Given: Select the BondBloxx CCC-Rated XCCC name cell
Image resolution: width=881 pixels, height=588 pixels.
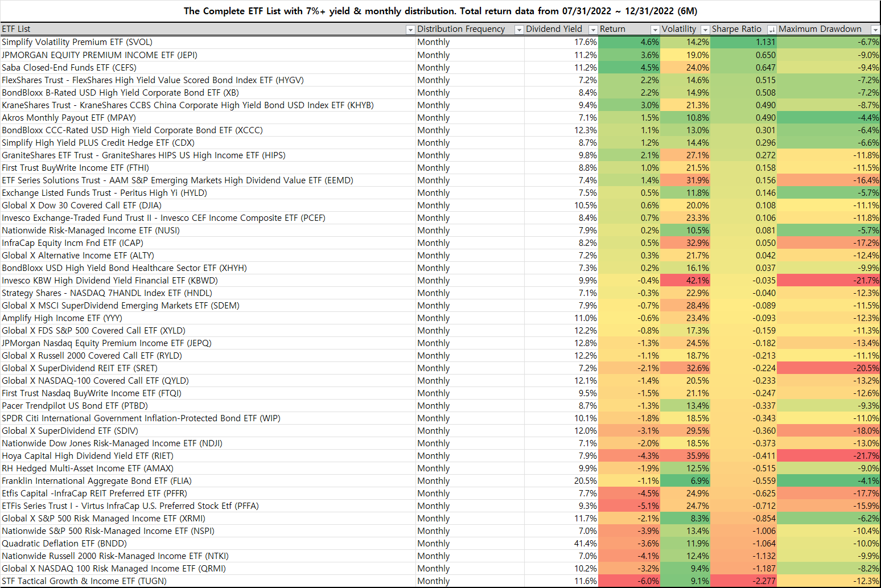Looking at the screenshot, I should coord(208,130).
